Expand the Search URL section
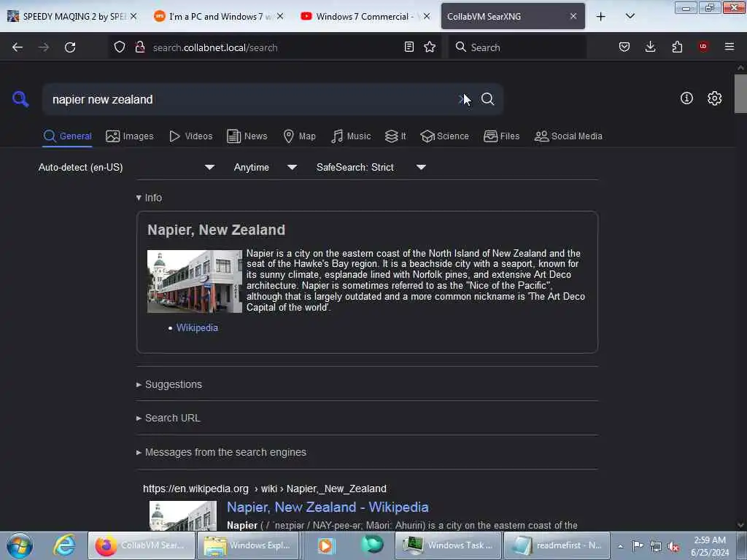The height and width of the screenshot is (560, 747). tap(169, 418)
